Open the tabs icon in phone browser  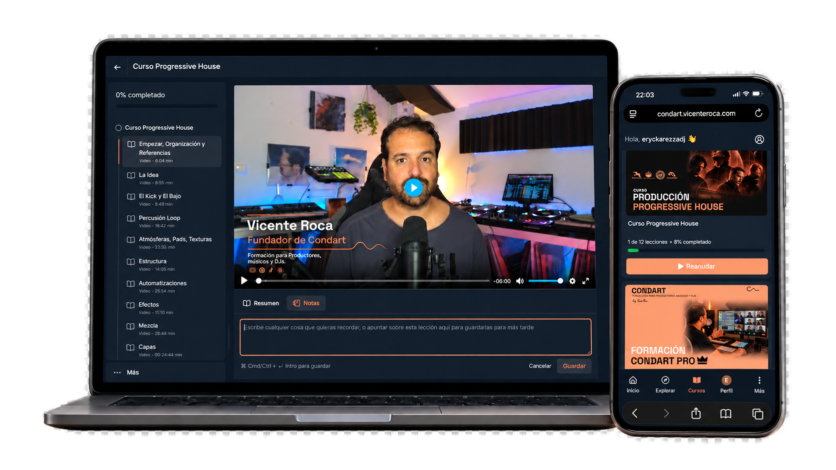pyautogui.click(x=758, y=414)
